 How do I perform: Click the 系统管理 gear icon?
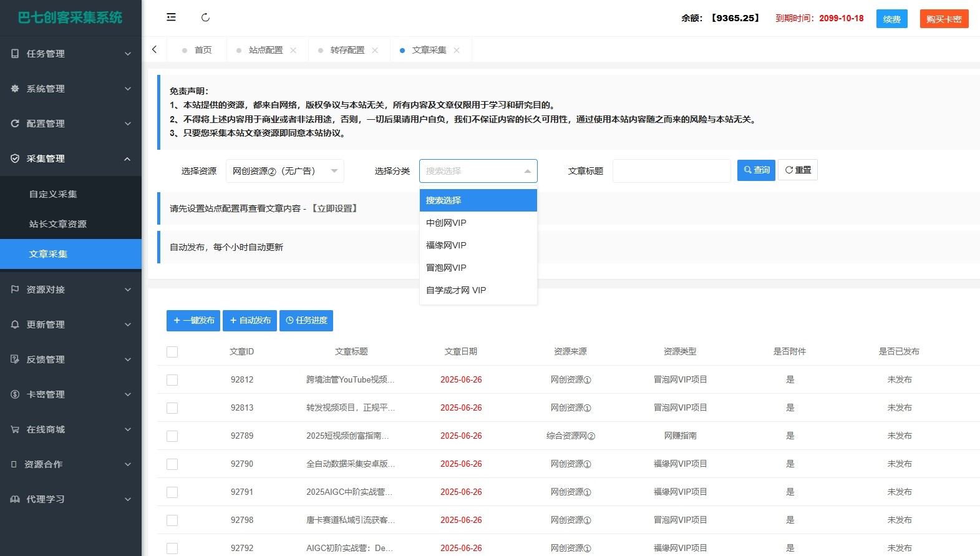click(x=15, y=89)
